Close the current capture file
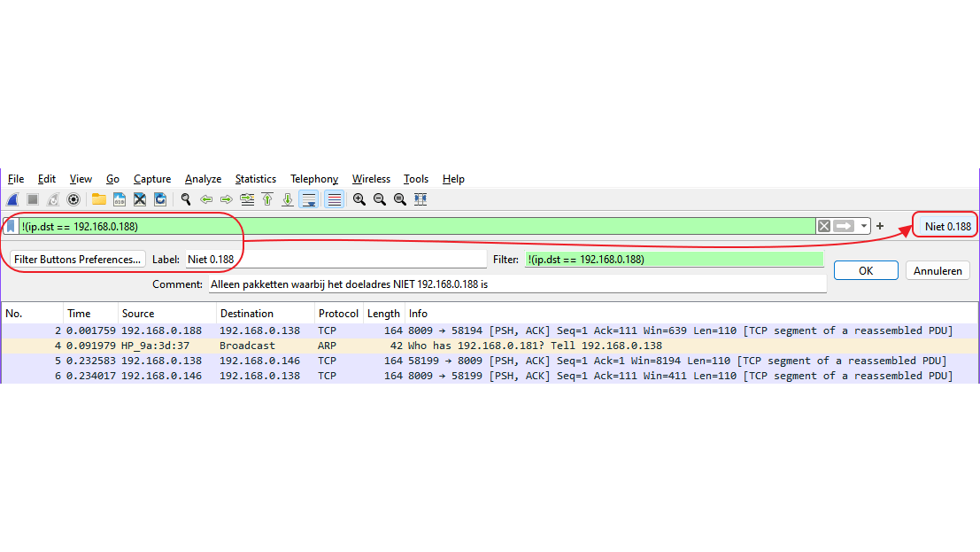 [x=140, y=199]
